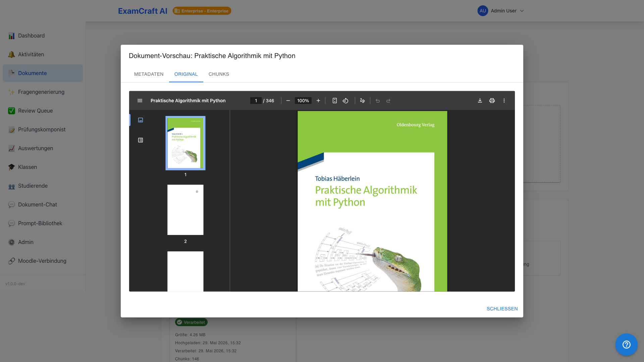Select the page 2 thumbnail
Image resolution: width=644 pixels, height=362 pixels.
[185, 210]
